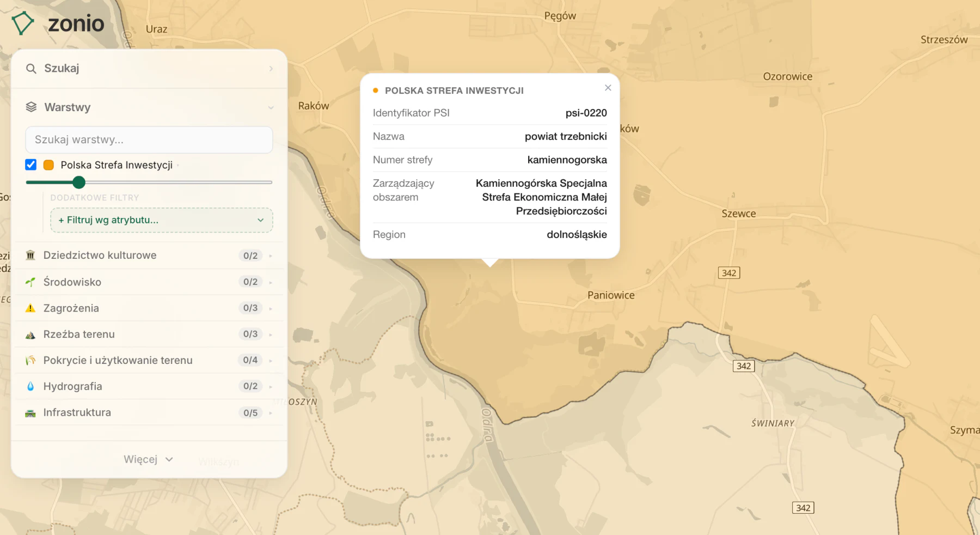980x535 pixels.
Task: Open the Filtruj wg atrybutu dropdown
Action: pyautogui.click(x=162, y=220)
